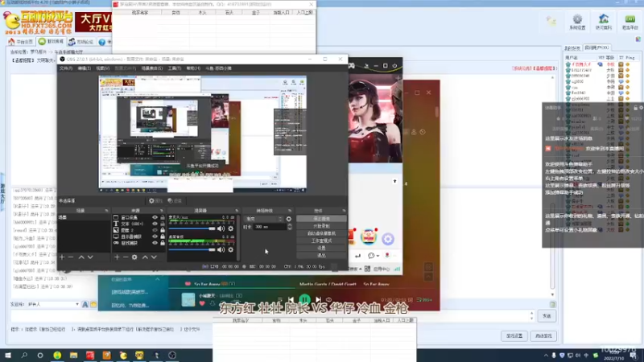Open Settings button in OBS Controls

pyautogui.click(x=321, y=249)
